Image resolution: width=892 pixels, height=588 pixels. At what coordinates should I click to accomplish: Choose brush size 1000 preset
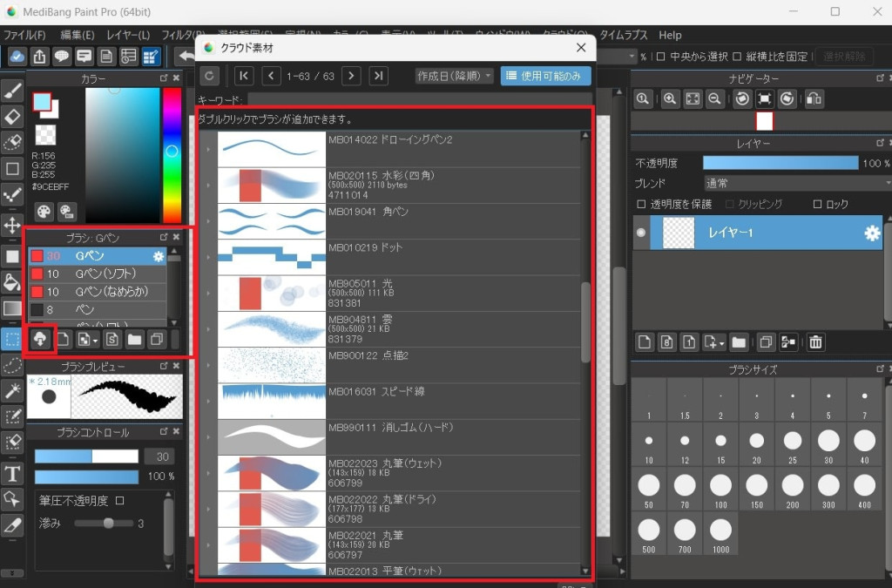[x=720, y=535]
